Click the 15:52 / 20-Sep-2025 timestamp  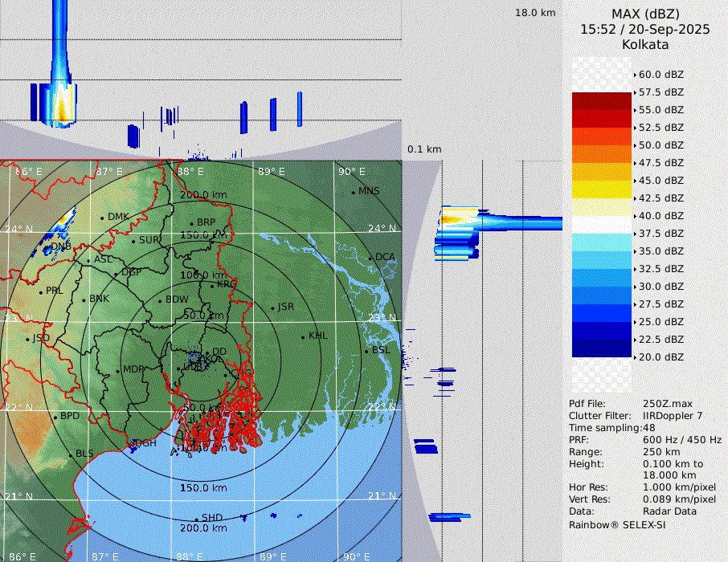point(645,29)
